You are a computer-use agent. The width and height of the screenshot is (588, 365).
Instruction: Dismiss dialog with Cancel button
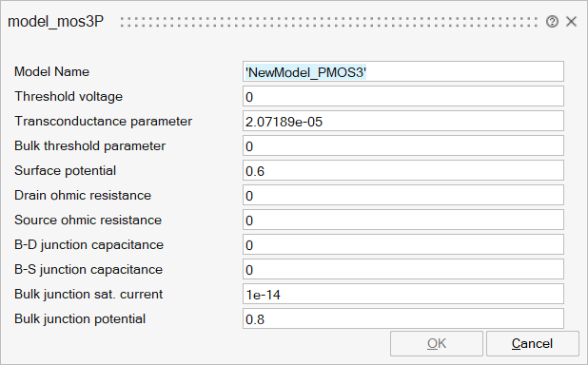pos(533,344)
